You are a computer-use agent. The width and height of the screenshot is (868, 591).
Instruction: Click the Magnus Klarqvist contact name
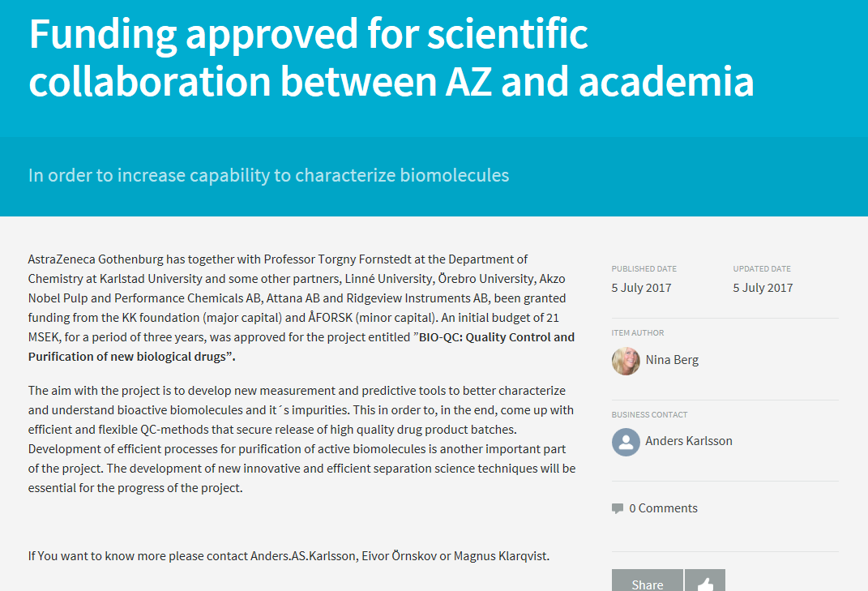[x=500, y=555]
